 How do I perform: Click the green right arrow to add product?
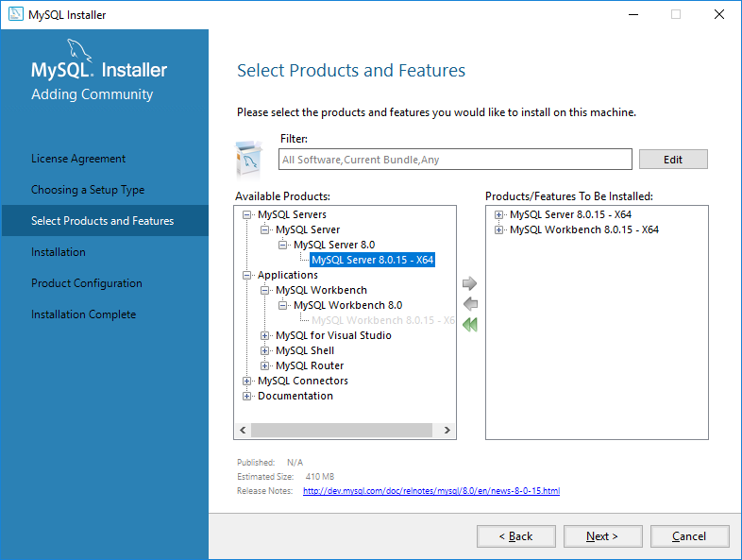click(x=469, y=283)
